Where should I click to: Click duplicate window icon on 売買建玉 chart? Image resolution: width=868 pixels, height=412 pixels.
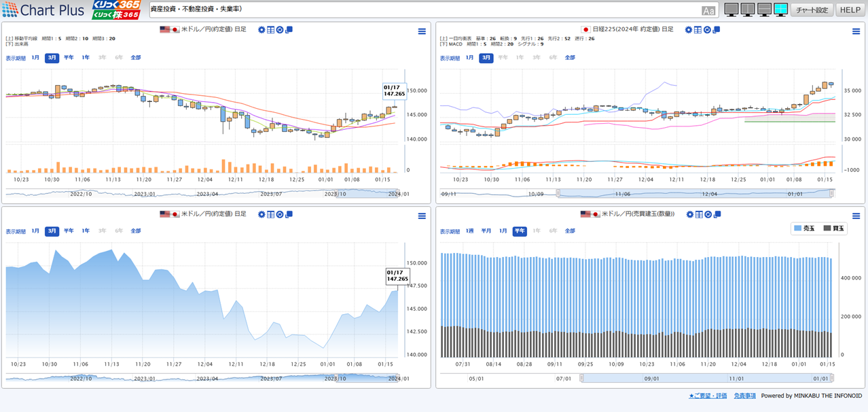point(717,214)
